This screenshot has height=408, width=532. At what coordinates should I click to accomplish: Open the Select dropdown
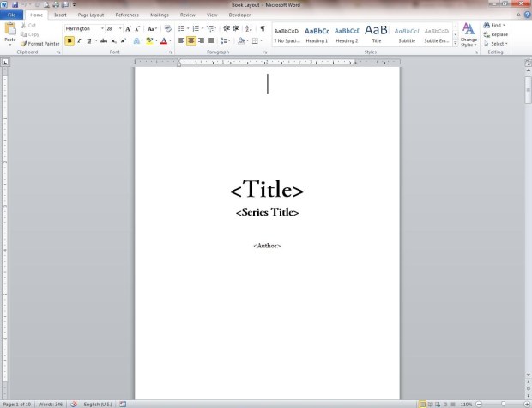click(x=496, y=44)
